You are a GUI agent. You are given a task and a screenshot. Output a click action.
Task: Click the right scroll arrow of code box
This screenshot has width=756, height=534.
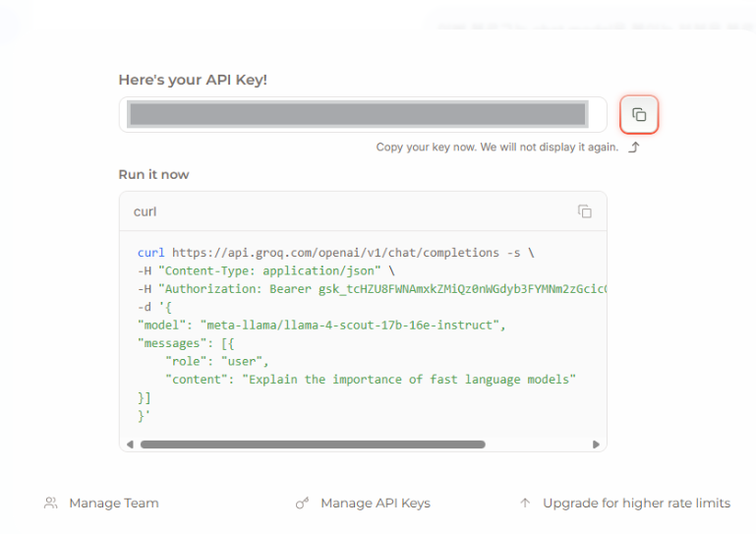pyautogui.click(x=596, y=445)
